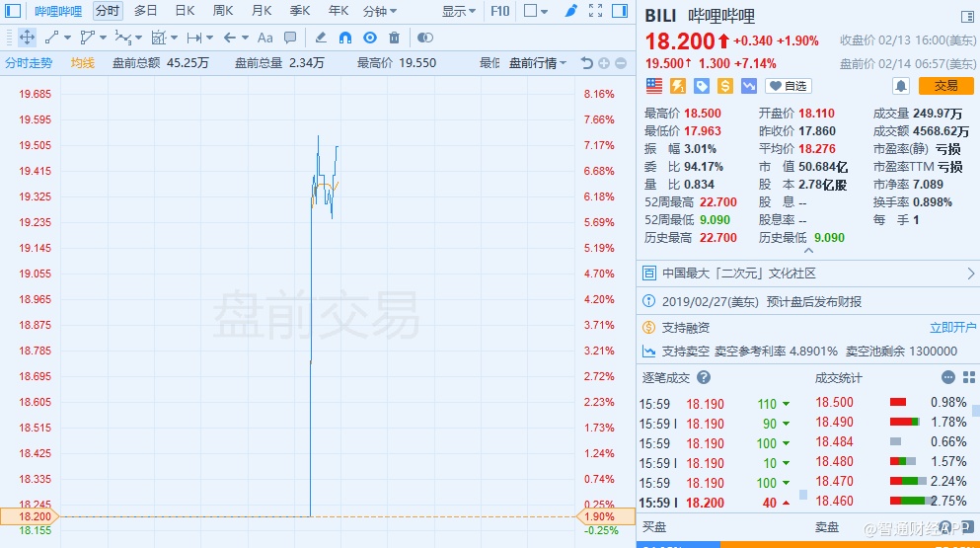
Task: Toggle the overlay compare switch icon
Action: 425,38
